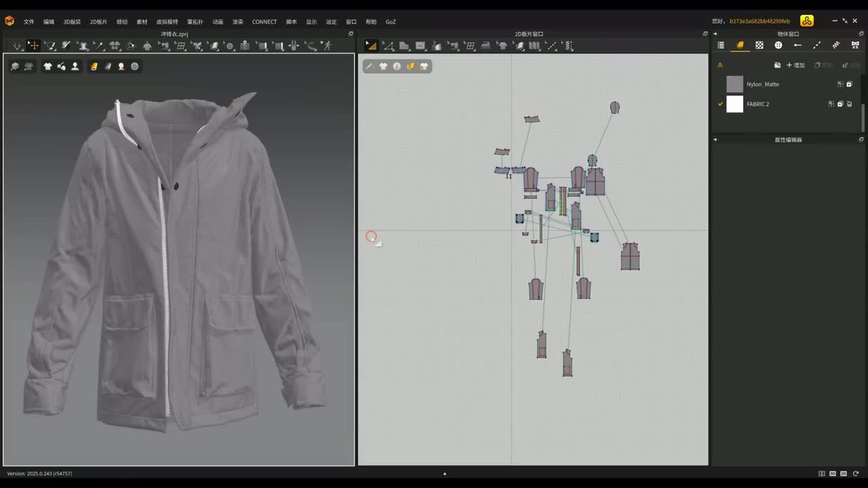Select the Nylon_Matte fabric swatch

734,84
